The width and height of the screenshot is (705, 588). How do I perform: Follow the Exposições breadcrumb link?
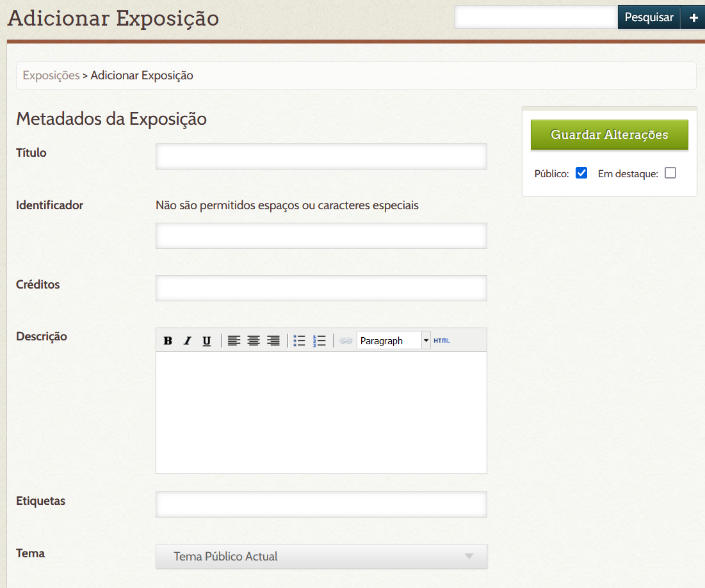click(x=51, y=75)
